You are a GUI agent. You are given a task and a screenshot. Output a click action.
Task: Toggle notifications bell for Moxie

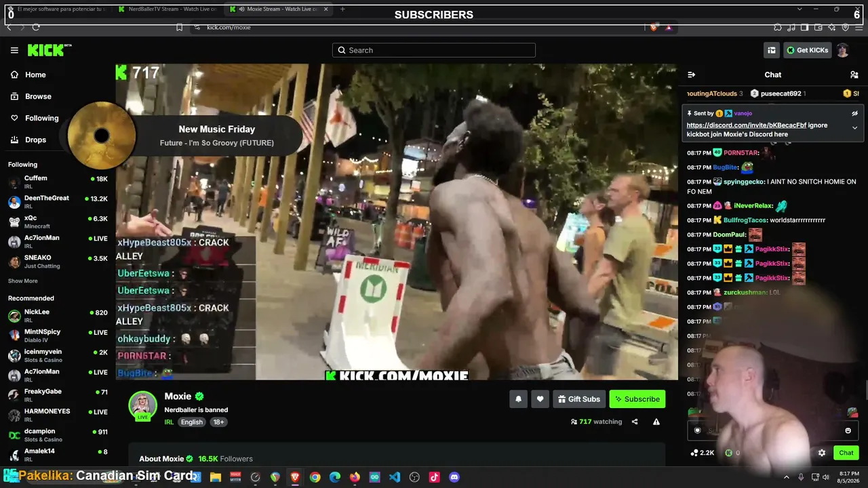[x=518, y=399]
